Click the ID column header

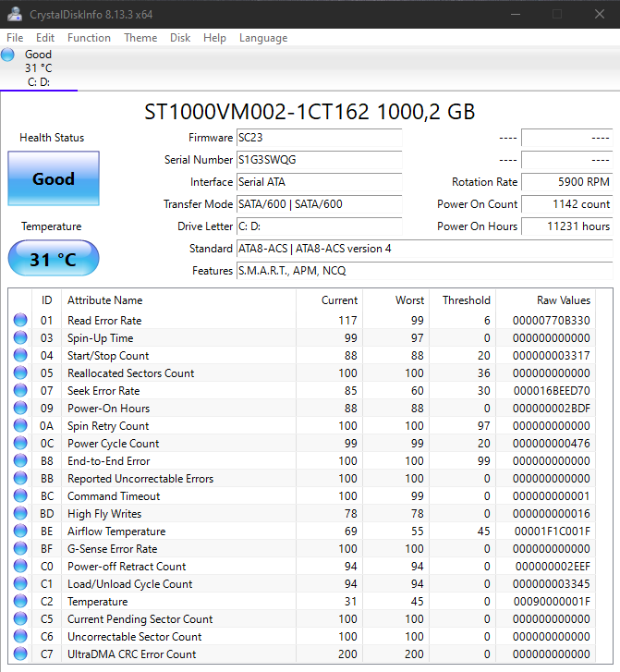click(47, 300)
